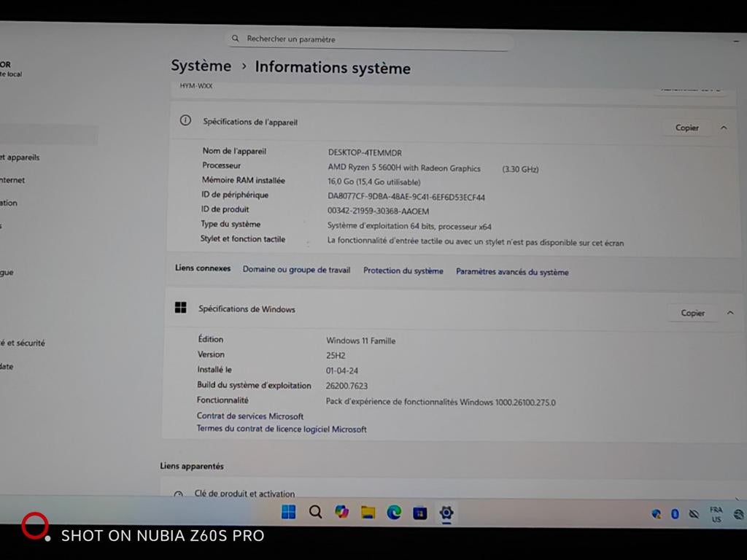The height and width of the screenshot is (560, 747).
Task: Launch Copilot from the taskbar
Action: 341,513
